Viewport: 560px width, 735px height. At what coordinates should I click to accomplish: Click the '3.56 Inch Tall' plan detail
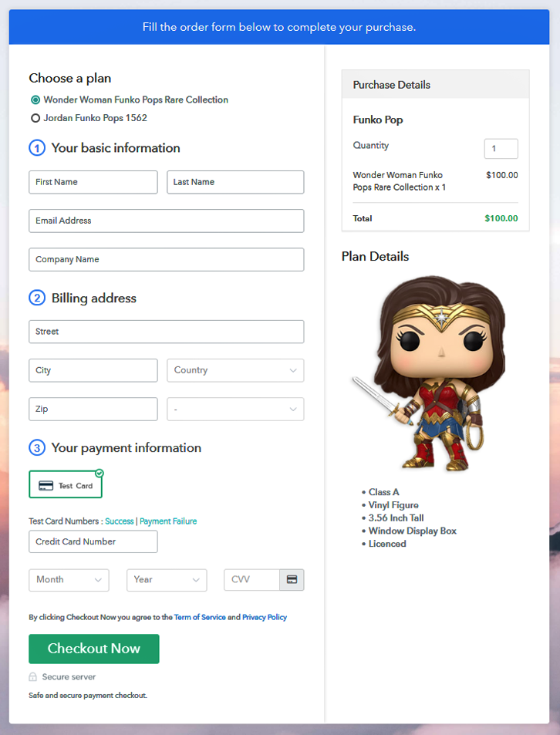(396, 518)
